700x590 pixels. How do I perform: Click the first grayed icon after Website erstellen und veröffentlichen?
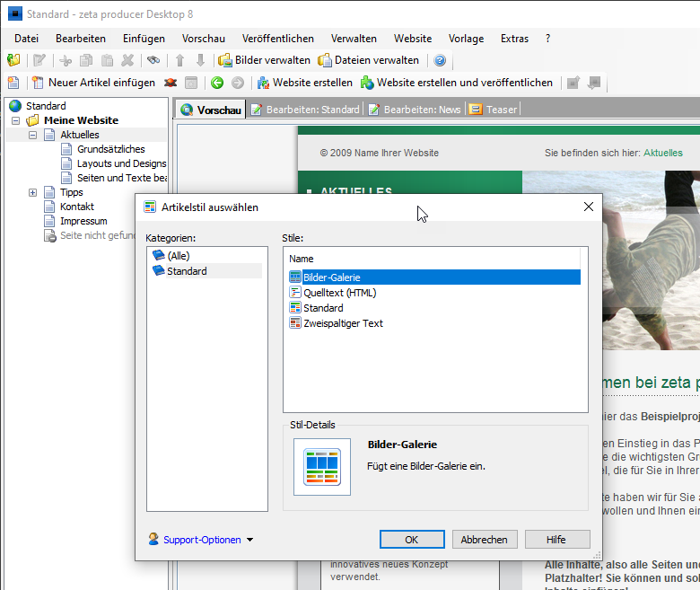[x=573, y=83]
